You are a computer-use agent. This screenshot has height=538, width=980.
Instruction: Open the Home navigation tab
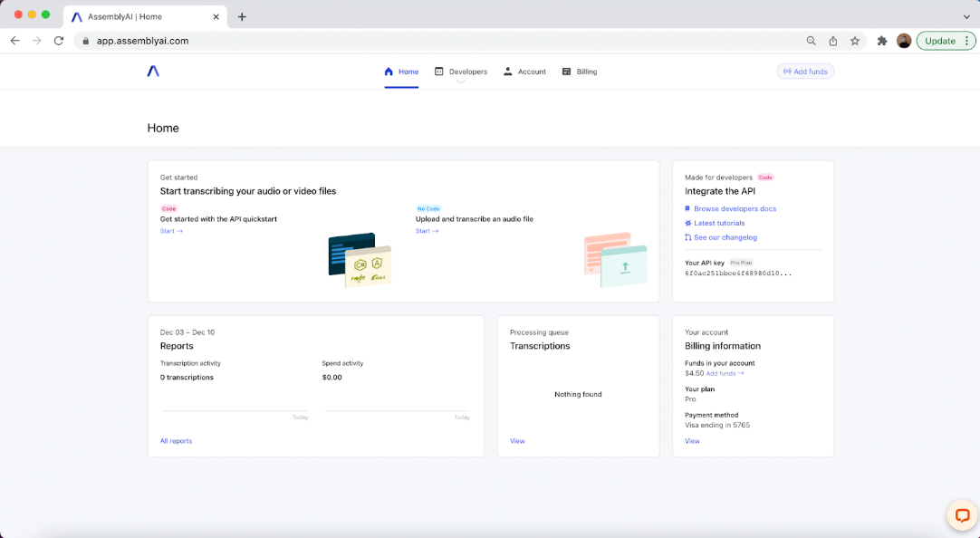(401, 72)
